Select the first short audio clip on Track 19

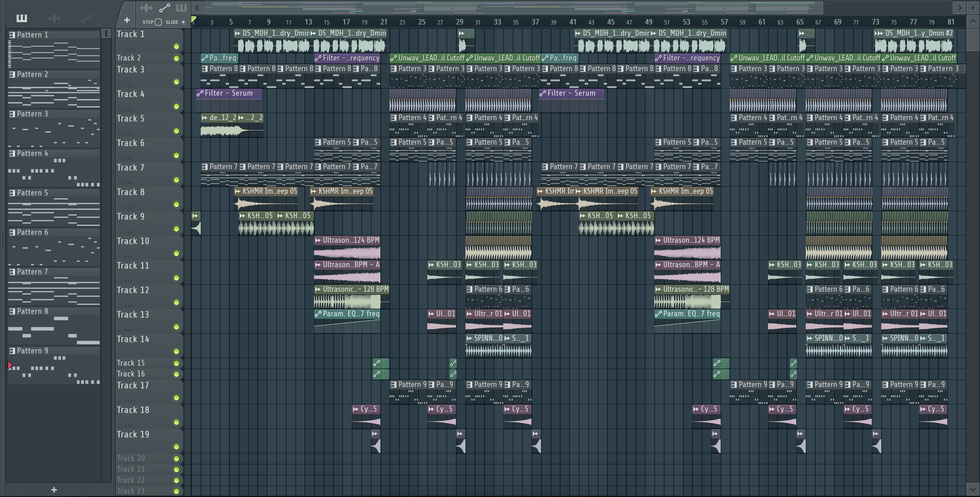tap(375, 442)
